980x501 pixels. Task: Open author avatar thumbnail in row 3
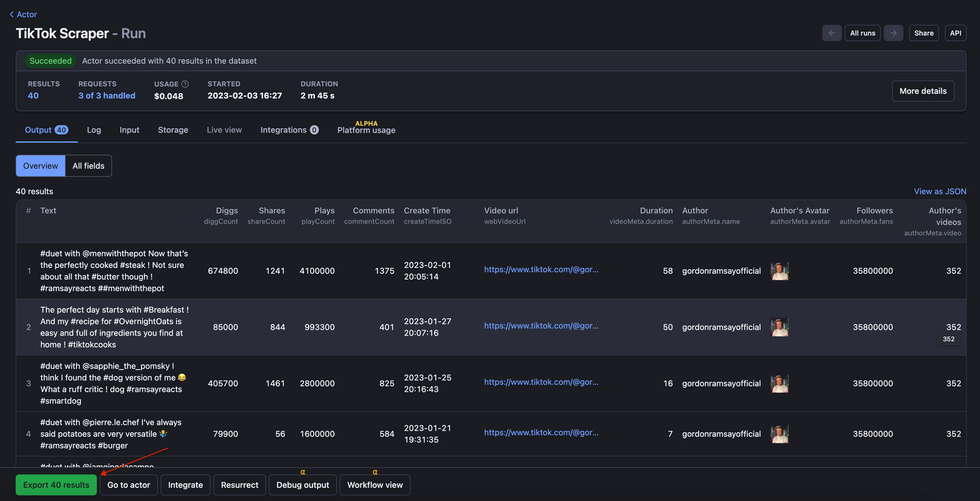coord(779,383)
